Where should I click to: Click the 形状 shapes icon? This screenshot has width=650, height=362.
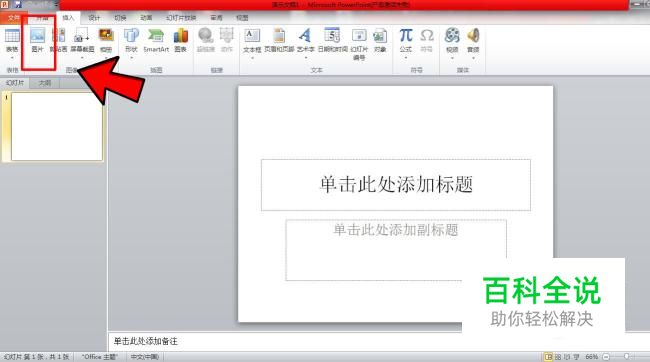tap(131, 36)
